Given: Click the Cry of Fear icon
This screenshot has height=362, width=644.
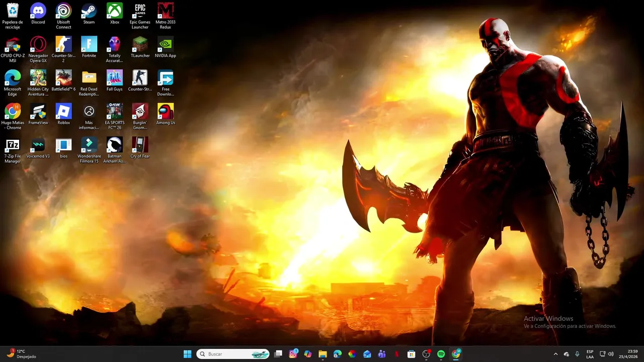Looking at the screenshot, I should tap(140, 148).
